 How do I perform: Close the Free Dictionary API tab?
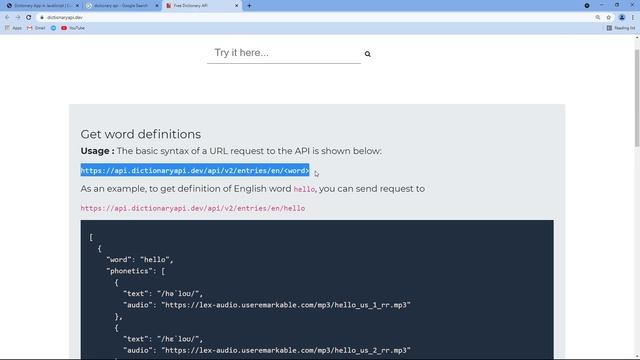[x=236, y=6]
